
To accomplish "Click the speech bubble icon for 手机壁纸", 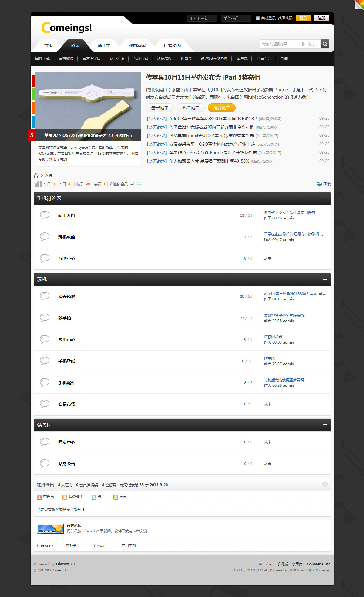I will click(45, 361).
